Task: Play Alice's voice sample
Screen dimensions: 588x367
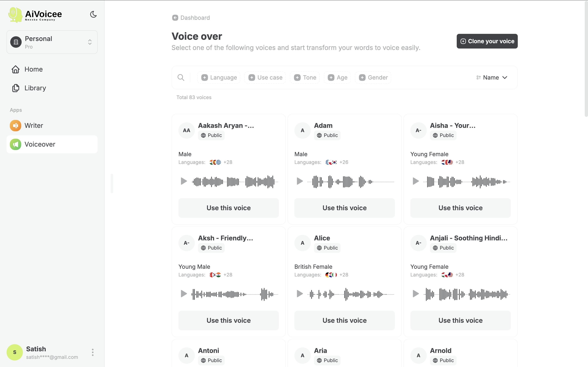Action: [x=300, y=294]
